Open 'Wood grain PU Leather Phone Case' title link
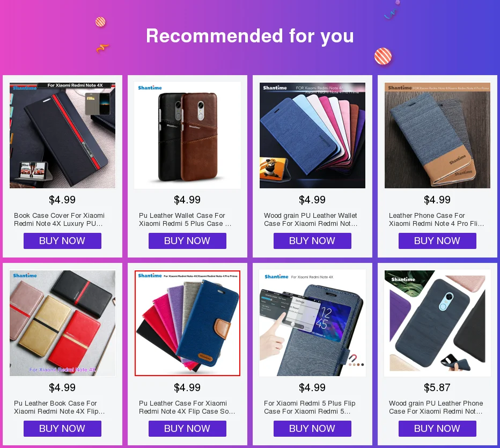Image resolution: width=500 pixels, height=448 pixels. (x=436, y=407)
